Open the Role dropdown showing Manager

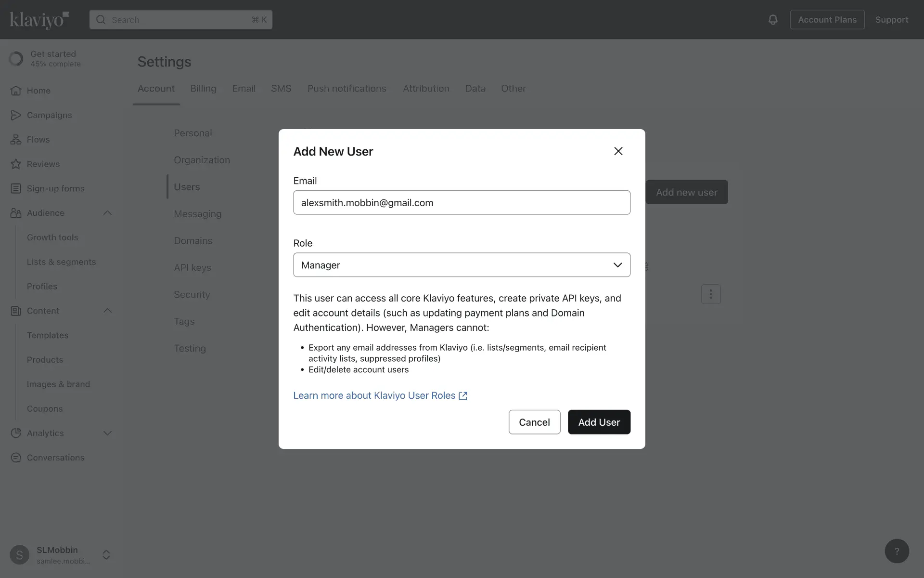[462, 265]
